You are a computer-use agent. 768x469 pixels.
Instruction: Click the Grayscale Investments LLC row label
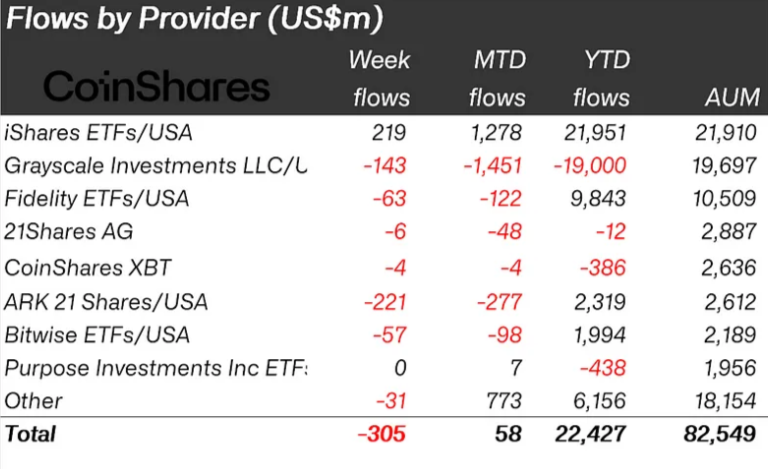pyautogui.click(x=155, y=165)
